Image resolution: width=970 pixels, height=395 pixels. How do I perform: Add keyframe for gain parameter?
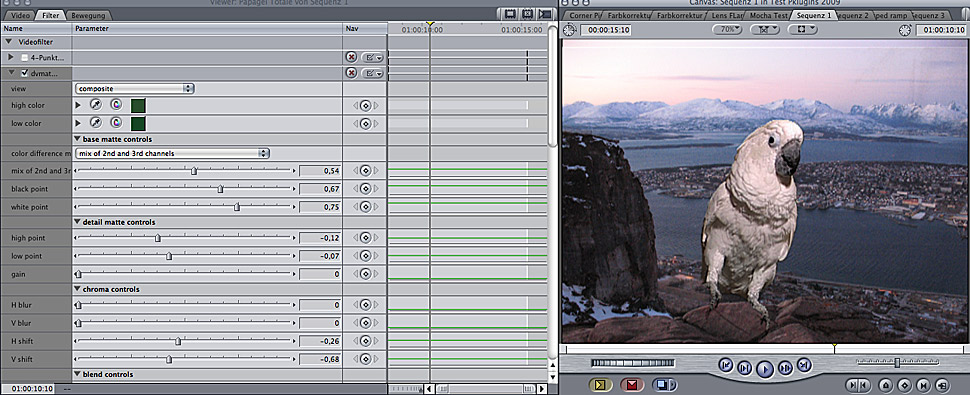(x=365, y=274)
